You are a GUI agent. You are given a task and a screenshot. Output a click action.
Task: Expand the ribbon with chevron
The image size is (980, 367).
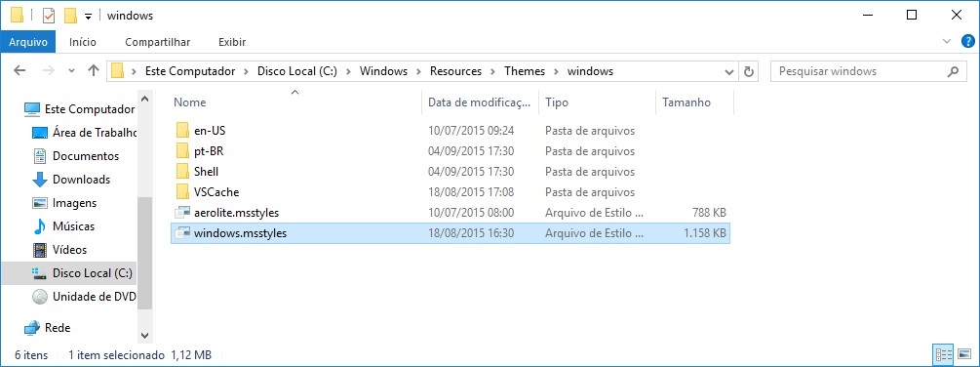947,41
